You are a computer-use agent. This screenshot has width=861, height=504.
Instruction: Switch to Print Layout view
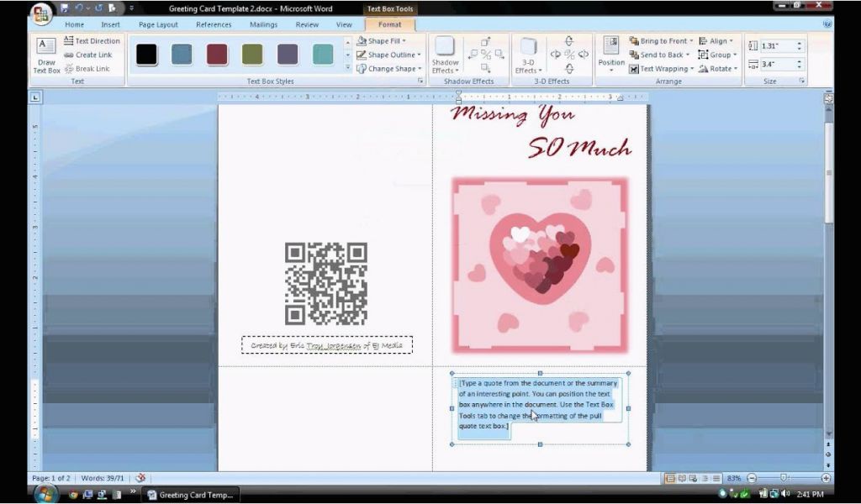pos(670,478)
